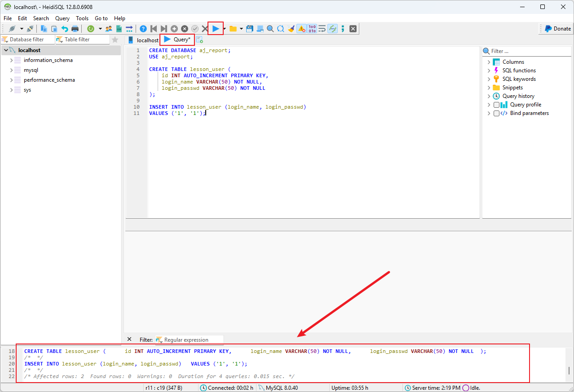Open the session manager dropdown arrow
574x392 pixels.
(21, 29)
